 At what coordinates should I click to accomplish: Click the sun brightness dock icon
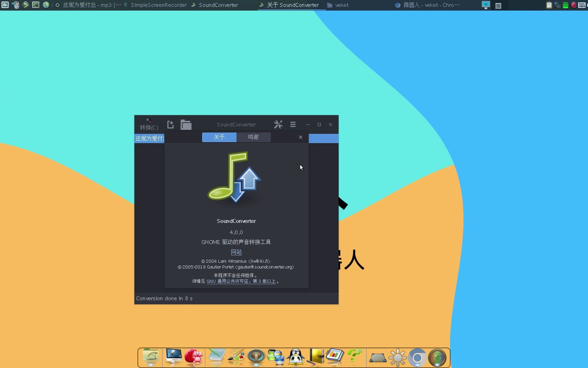(397, 358)
